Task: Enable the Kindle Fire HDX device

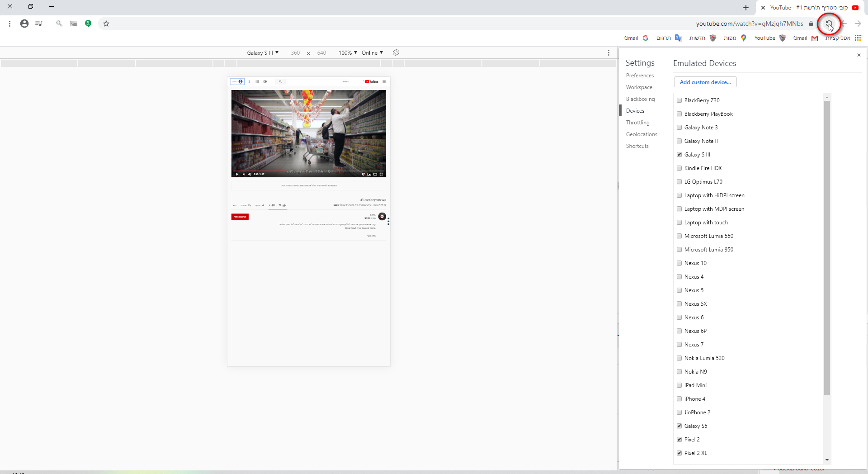Action: pyautogui.click(x=679, y=168)
